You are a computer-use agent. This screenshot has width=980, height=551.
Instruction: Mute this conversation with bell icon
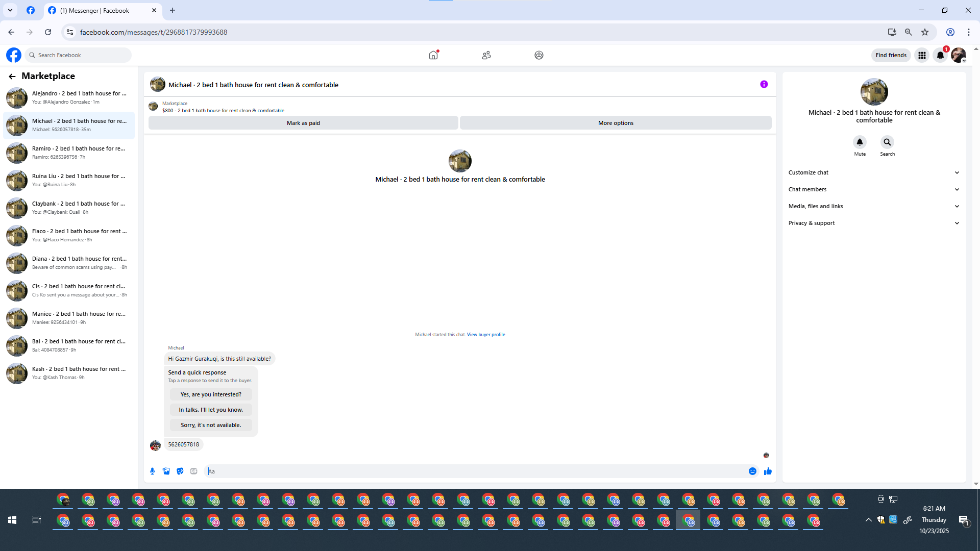[860, 142]
